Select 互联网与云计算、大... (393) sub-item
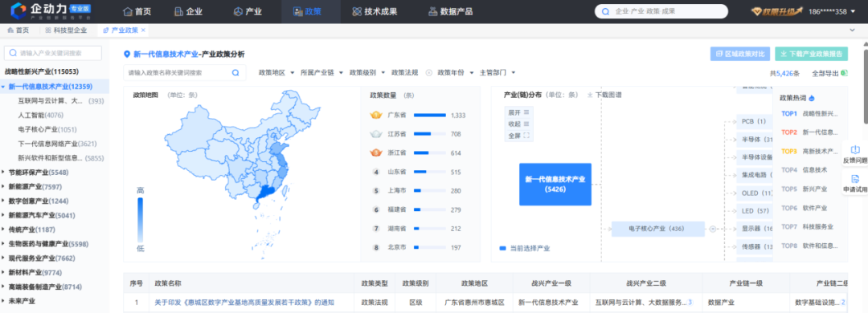868x313 pixels. [61, 100]
